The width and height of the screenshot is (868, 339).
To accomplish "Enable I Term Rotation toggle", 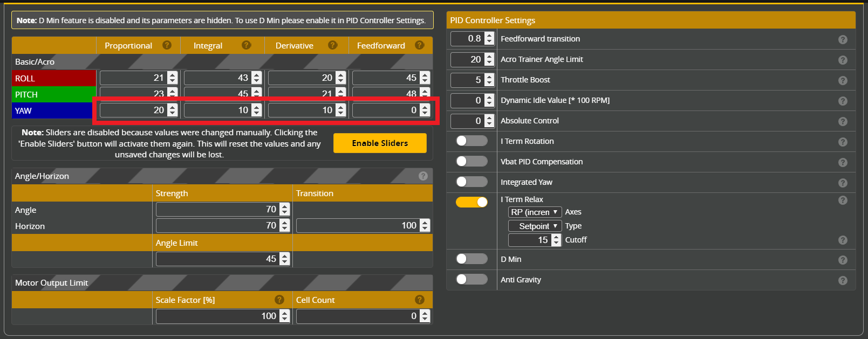I will pyautogui.click(x=471, y=141).
